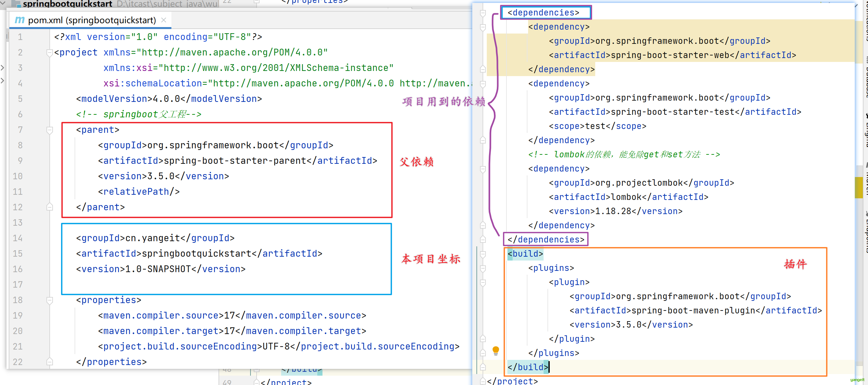Collapse the lombok <dependency> fold marker
The height and width of the screenshot is (385, 868).
click(x=483, y=169)
